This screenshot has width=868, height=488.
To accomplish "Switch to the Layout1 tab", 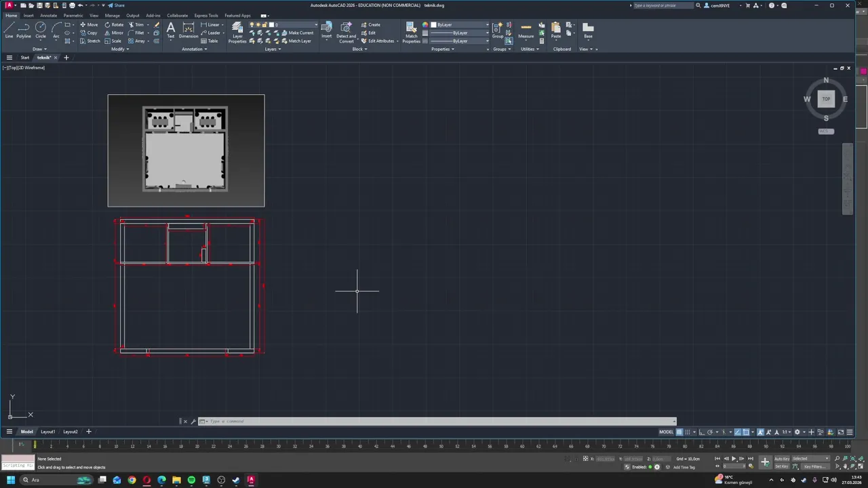I will pyautogui.click(x=47, y=432).
